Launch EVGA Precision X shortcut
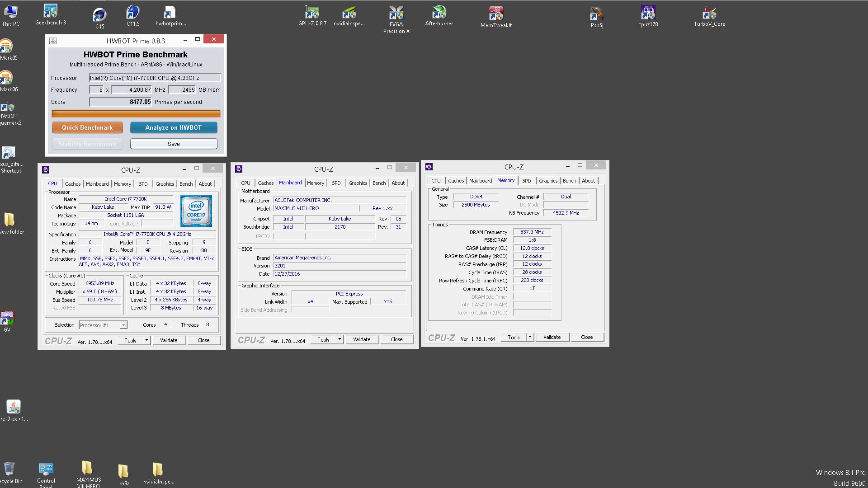The width and height of the screenshot is (868, 488). coord(396,19)
